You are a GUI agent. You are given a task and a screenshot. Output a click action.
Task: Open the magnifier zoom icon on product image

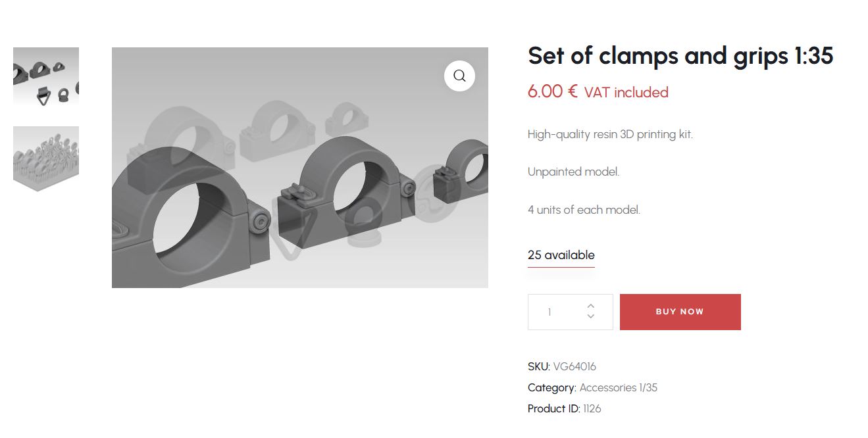click(x=459, y=76)
